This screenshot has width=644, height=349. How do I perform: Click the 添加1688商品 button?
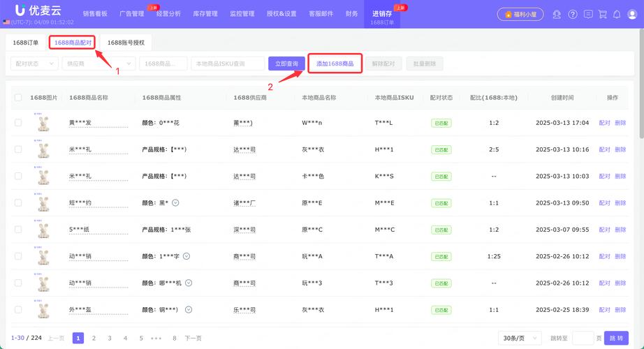335,64
